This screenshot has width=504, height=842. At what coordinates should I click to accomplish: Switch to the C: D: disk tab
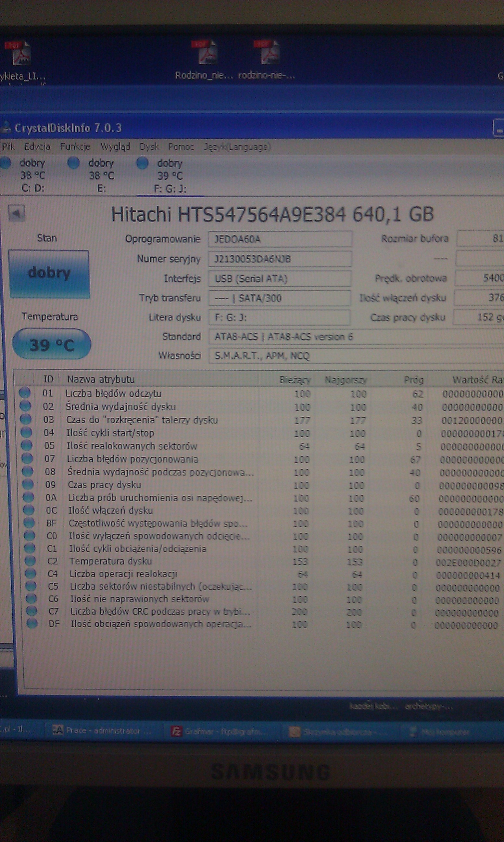[27, 175]
